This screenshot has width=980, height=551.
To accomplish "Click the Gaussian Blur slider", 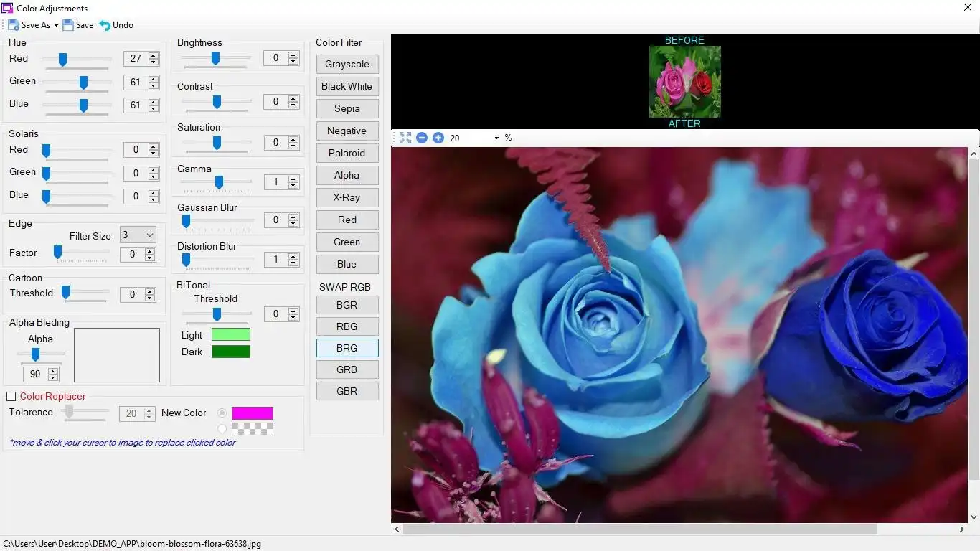I will [x=217, y=221].
